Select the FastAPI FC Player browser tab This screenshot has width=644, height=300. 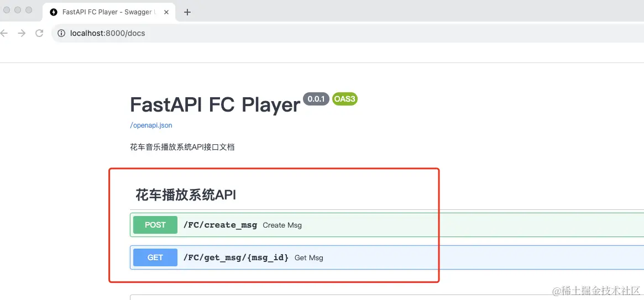pos(108,12)
